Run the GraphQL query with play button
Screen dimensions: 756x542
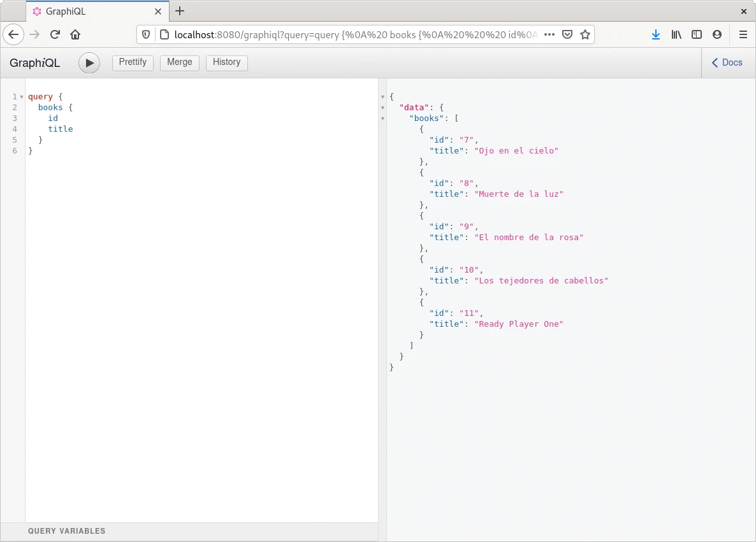click(89, 63)
